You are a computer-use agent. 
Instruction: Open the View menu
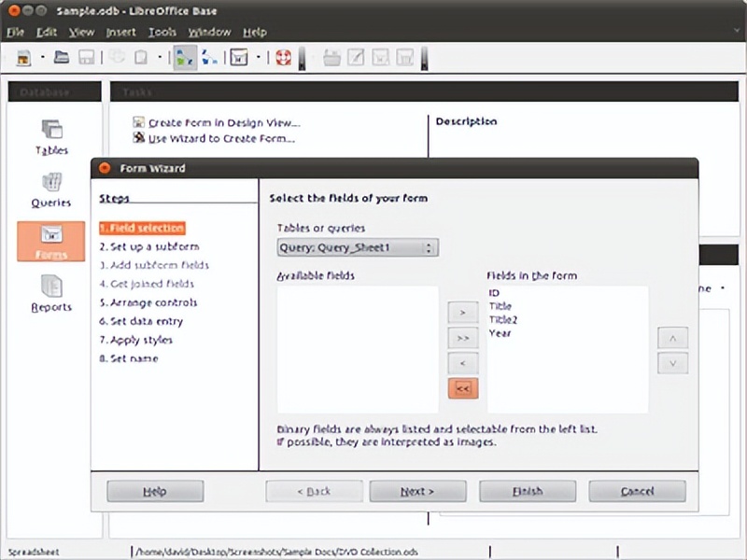(81, 33)
